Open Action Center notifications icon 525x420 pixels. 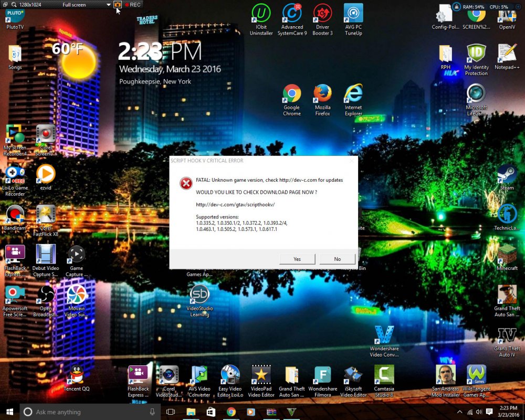(x=489, y=412)
